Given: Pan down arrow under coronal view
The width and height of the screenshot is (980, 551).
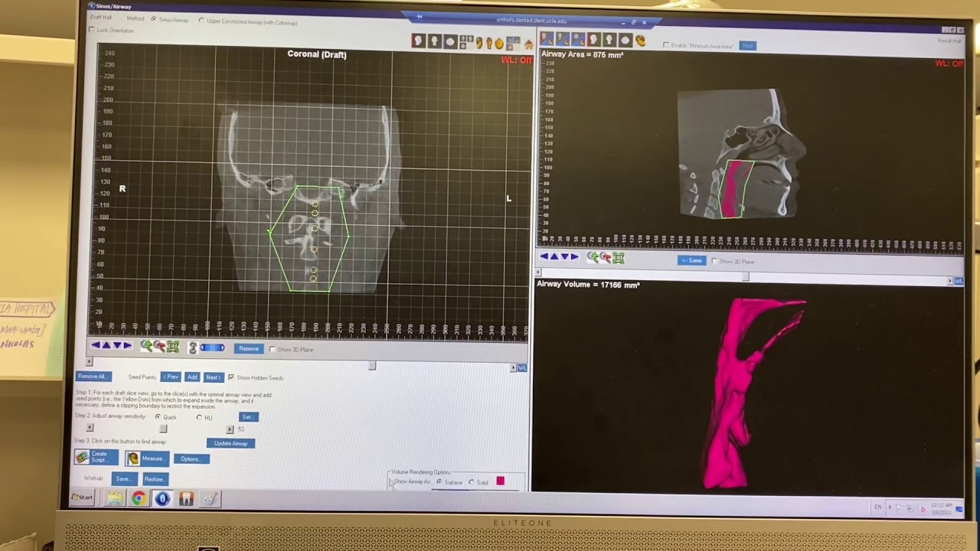Looking at the screenshot, I should [x=117, y=345].
